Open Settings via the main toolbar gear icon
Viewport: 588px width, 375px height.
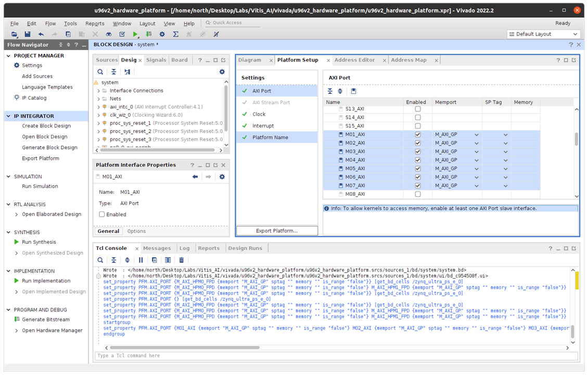click(x=162, y=34)
